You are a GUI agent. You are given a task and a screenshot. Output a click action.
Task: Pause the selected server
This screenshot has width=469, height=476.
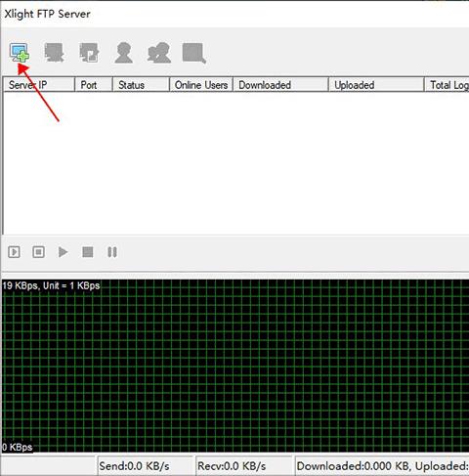[x=112, y=252]
